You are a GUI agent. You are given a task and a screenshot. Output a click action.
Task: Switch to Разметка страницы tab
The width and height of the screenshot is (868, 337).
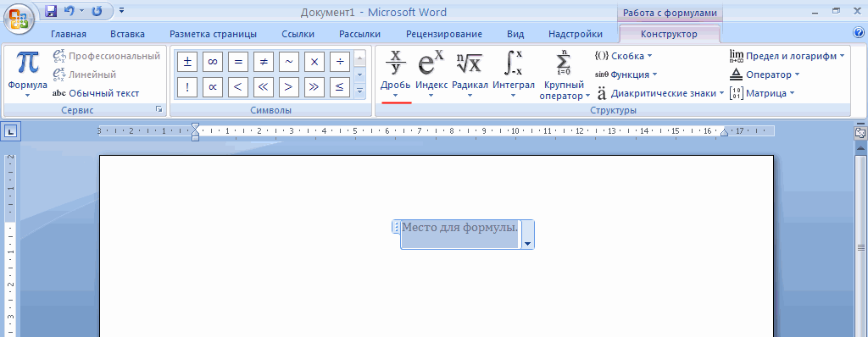[x=213, y=35]
